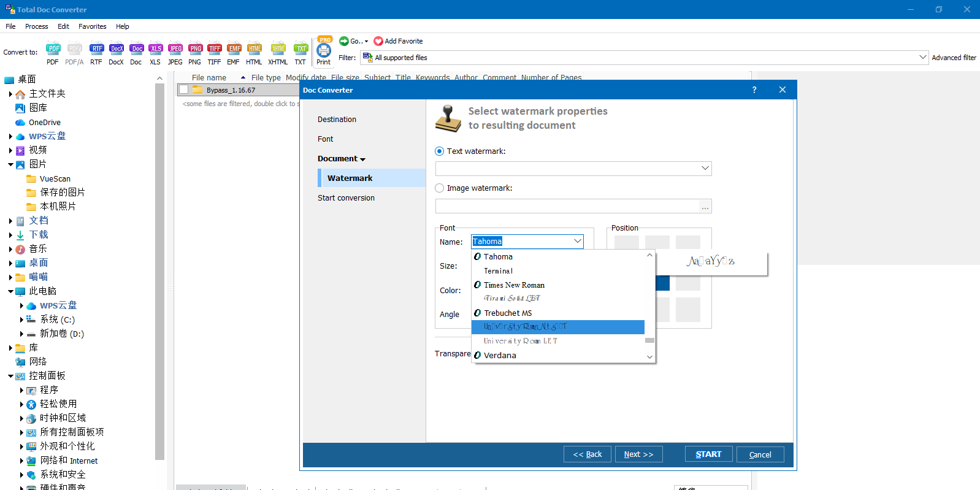Open the Process menu
Viewport: 980px width, 490px height.
pos(36,26)
